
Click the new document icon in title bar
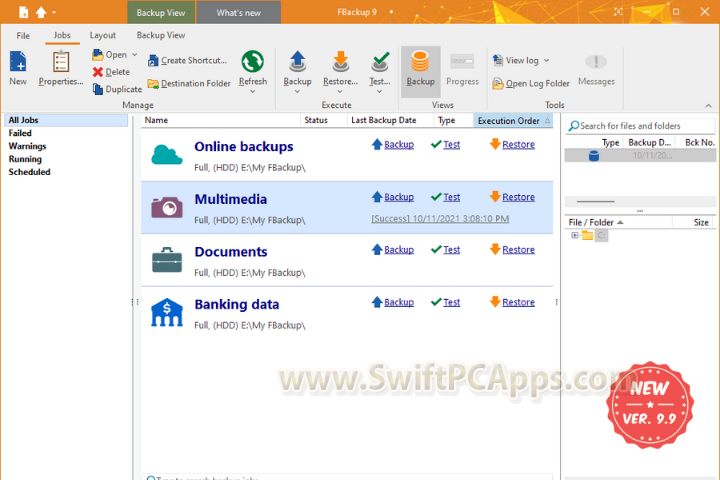click(x=23, y=12)
